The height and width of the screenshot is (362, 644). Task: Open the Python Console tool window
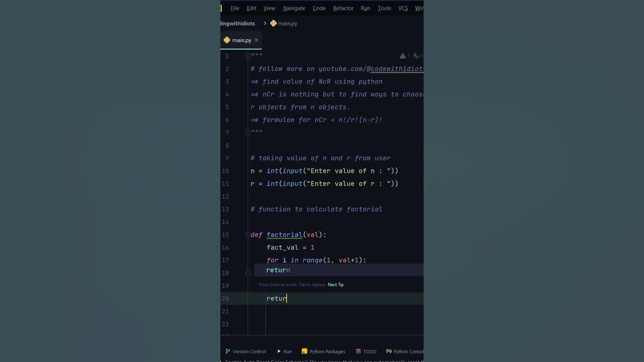click(405, 351)
